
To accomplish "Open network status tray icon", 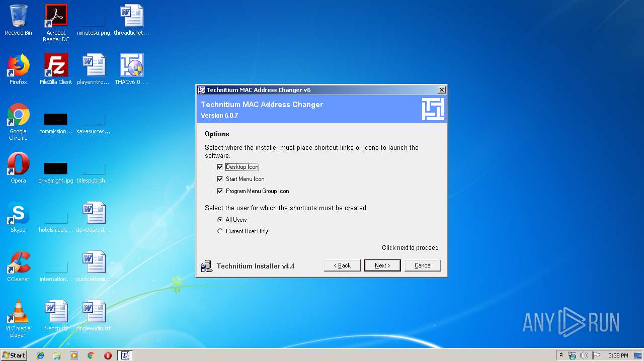I will pyautogui.click(x=572, y=355).
